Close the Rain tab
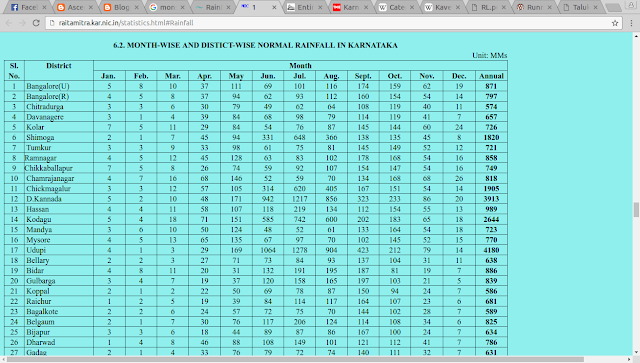The height and width of the screenshot is (363, 640). pos(228,7)
